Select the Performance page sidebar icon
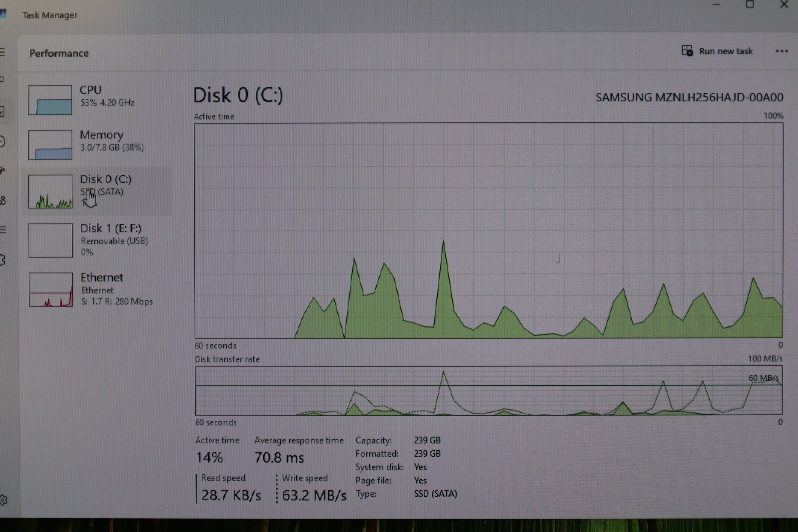The height and width of the screenshot is (532, 798). click(x=2, y=112)
